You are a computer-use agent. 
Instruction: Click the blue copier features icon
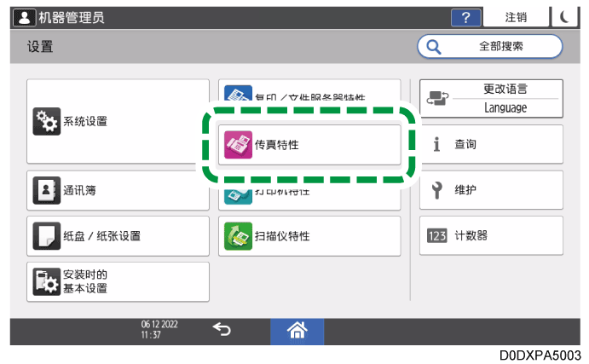click(x=238, y=93)
